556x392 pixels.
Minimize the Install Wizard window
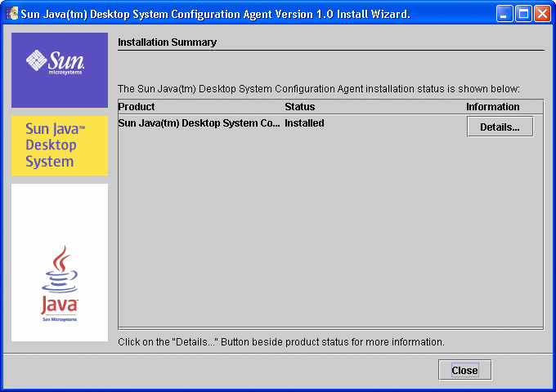(x=504, y=14)
